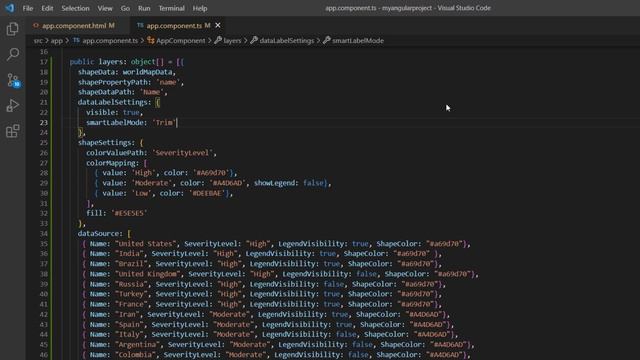This screenshot has width=640, height=360.
Task: Click 'Iran' name in dataSource
Action: [x=127, y=314]
